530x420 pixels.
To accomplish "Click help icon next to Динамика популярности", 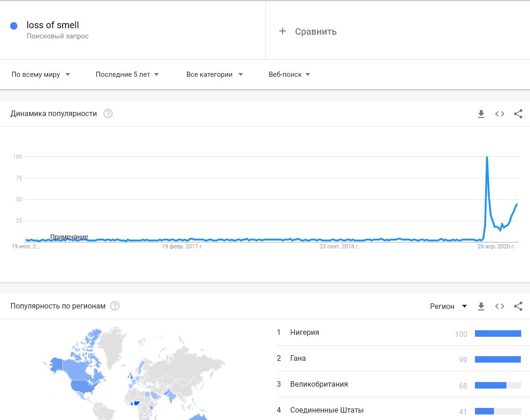I will coord(108,114).
